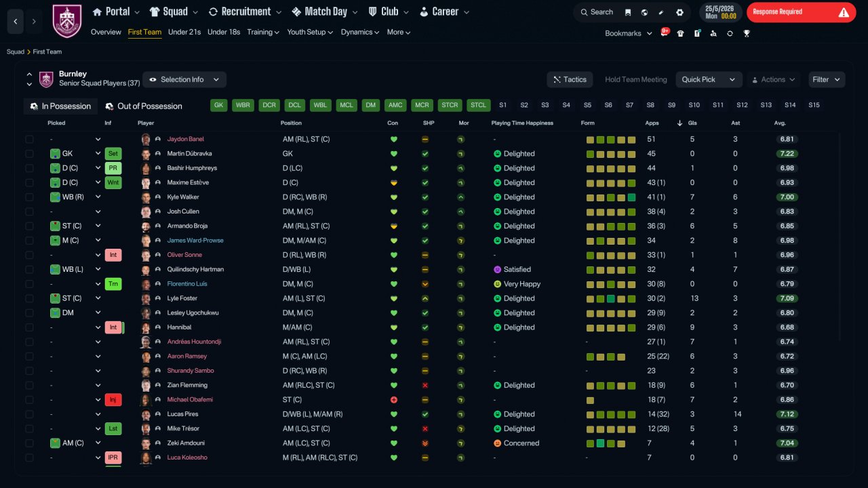
Task: Open the Portal menu
Action: tap(116, 12)
